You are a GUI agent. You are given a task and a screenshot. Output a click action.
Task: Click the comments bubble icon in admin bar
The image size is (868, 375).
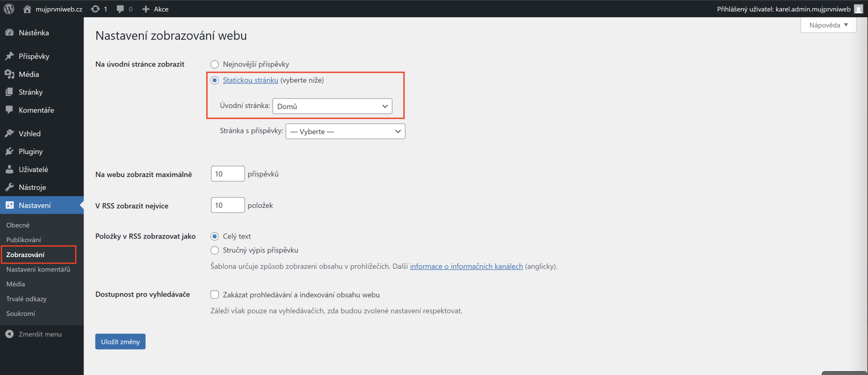click(x=120, y=9)
